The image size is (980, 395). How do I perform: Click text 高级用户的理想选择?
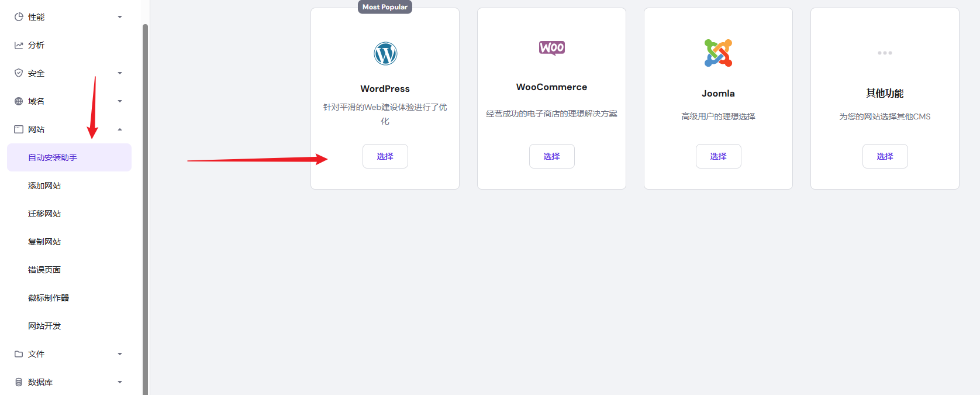(x=719, y=116)
